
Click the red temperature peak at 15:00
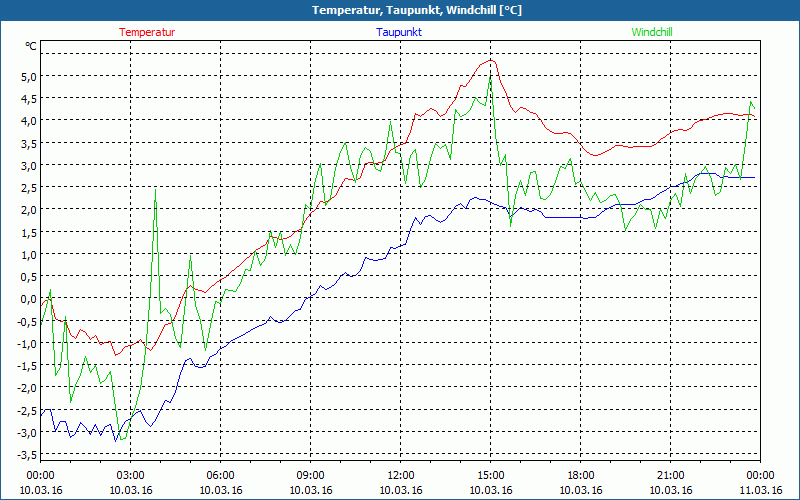coord(491,60)
